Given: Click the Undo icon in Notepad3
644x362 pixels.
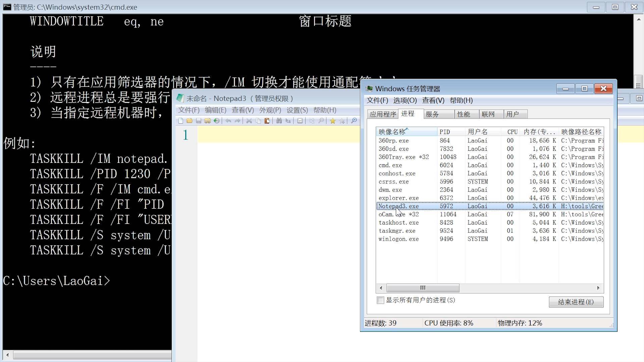Looking at the screenshot, I should point(229,121).
